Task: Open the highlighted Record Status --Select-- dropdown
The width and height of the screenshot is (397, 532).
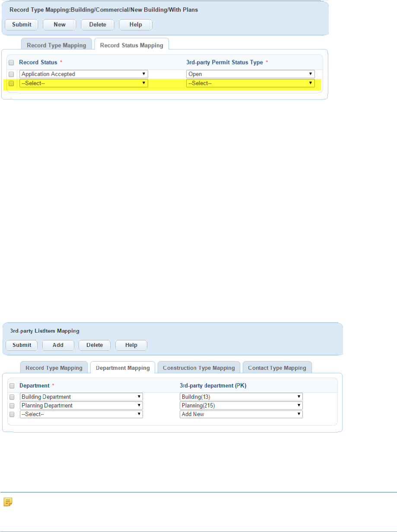Action: [84, 83]
